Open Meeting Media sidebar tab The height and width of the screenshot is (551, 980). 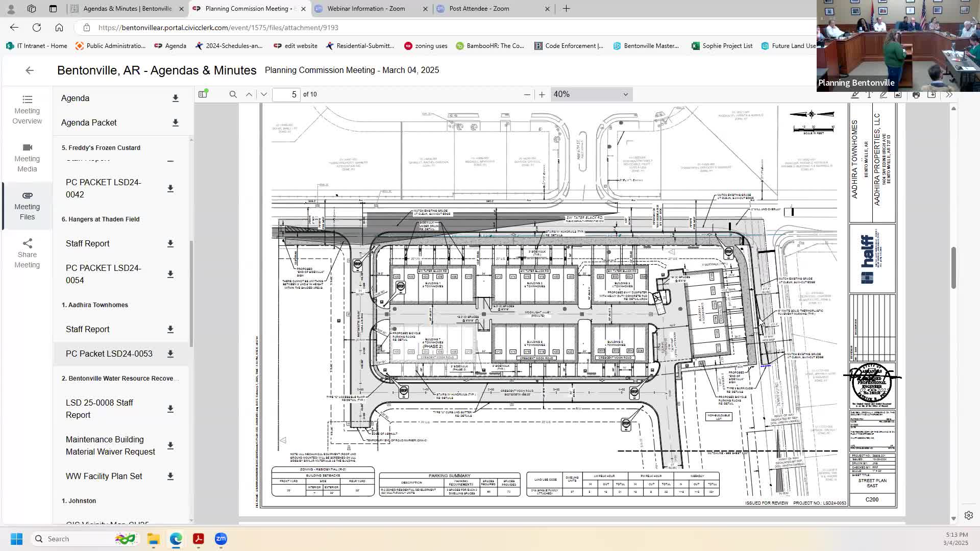27,158
